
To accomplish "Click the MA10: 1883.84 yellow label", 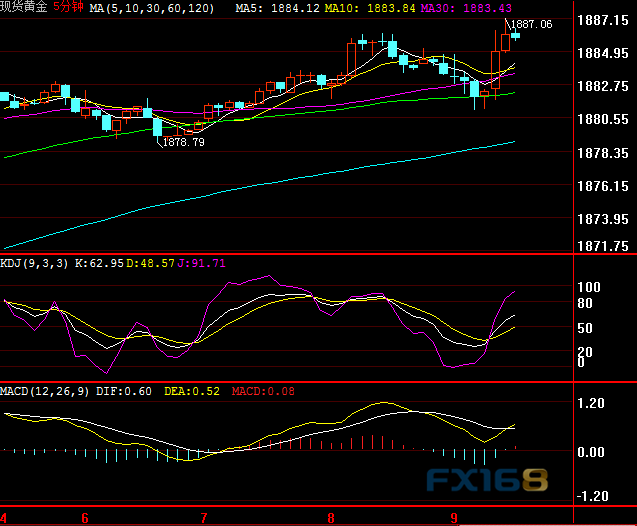I will (x=370, y=8).
